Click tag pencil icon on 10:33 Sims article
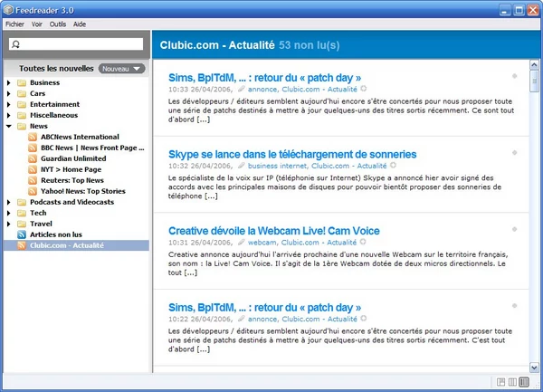543x392 pixels. (241, 89)
